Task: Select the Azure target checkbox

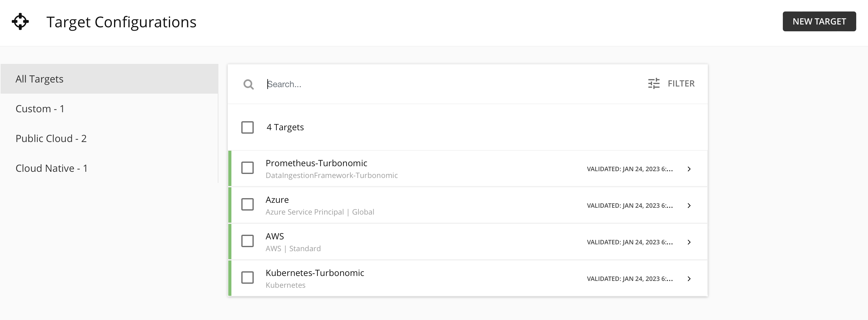Action: 247,204
